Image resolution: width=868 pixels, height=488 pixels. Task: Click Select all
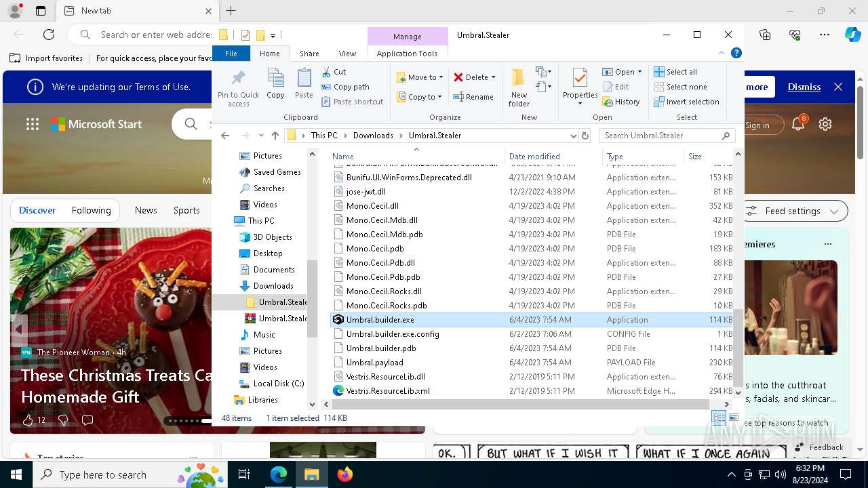675,72
